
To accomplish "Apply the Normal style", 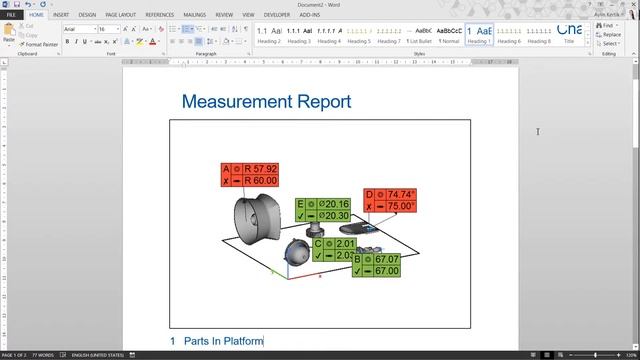I will [x=449, y=34].
